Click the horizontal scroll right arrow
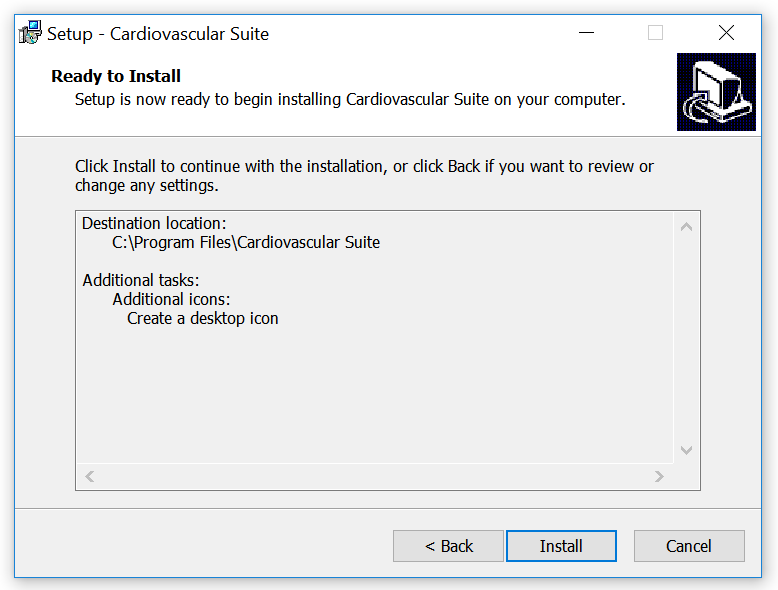This screenshot has height=590, width=778. 659,477
